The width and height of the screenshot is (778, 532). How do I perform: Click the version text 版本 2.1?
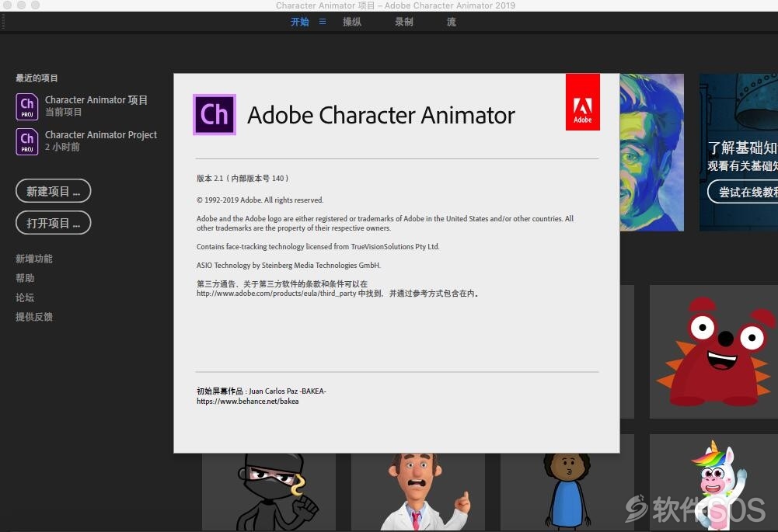pyautogui.click(x=210, y=178)
